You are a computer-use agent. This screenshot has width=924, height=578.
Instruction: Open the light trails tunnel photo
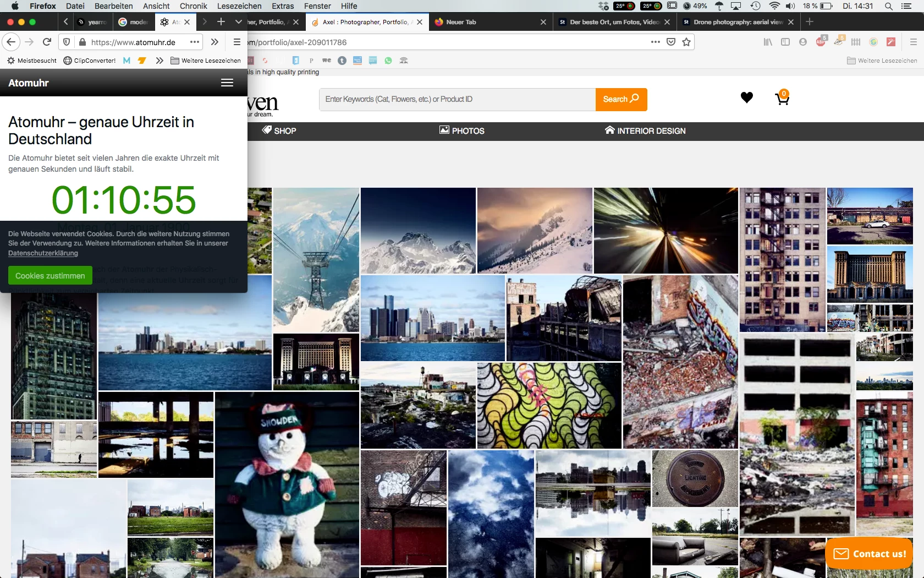pos(666,231)
